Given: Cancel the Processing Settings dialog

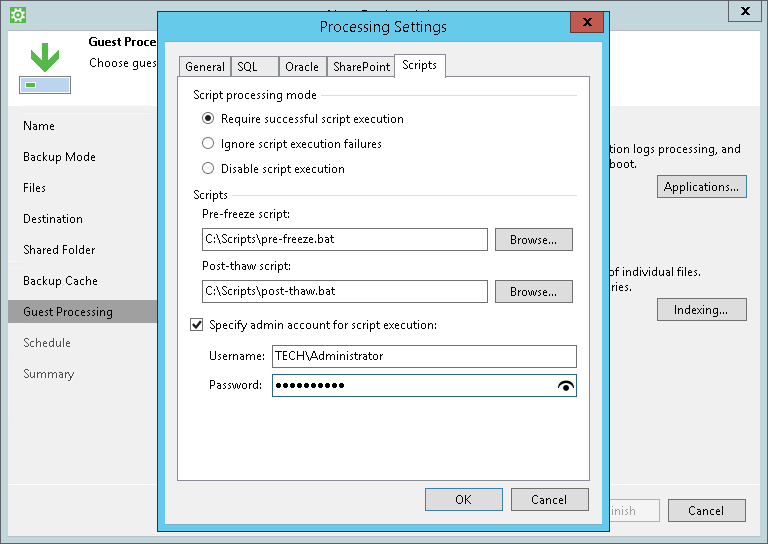Looking at the screenshot, I should 549,499.
